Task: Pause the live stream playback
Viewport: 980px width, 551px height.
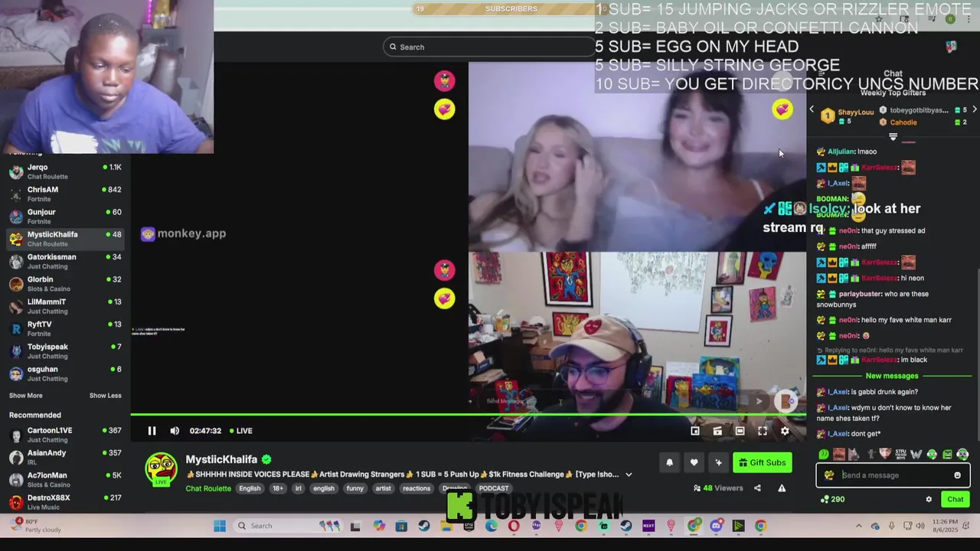Action: (x=152, y=431)
